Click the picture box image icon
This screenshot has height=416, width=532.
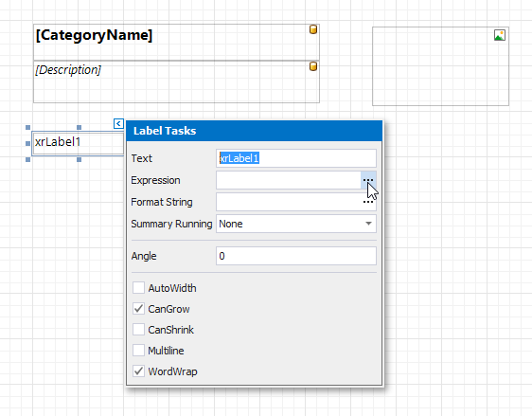coord(500,35)
